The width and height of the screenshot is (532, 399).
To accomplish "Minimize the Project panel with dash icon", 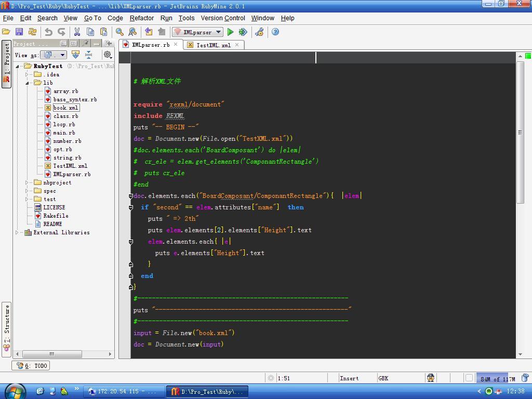I will point(97,44).
